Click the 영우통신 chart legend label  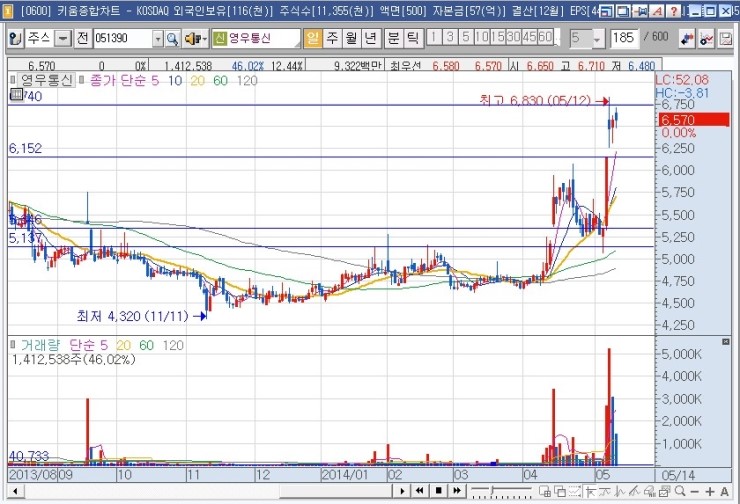pos(47,81)
